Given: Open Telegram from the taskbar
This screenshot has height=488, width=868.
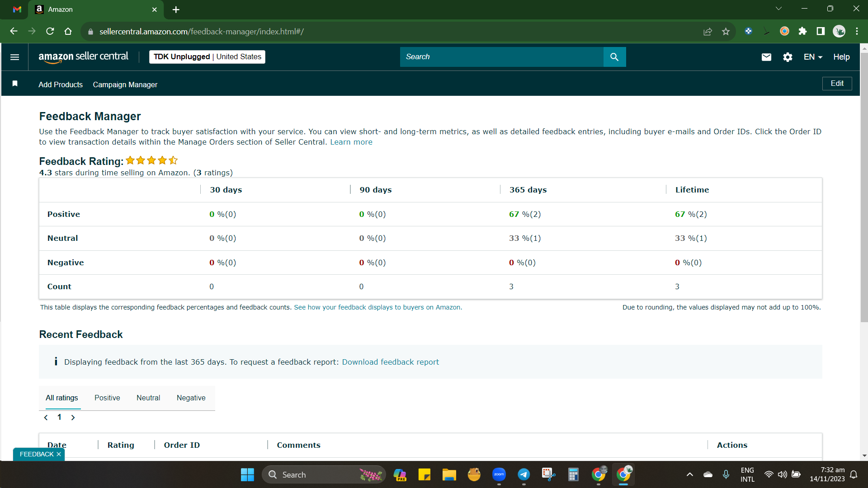Looking at the screenshot, I should (524, 474).
